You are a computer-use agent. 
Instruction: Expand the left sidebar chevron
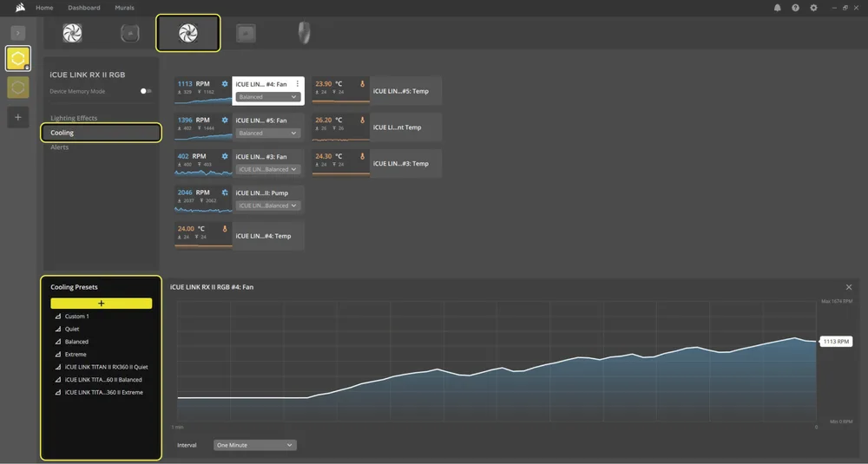pos(17,33)
